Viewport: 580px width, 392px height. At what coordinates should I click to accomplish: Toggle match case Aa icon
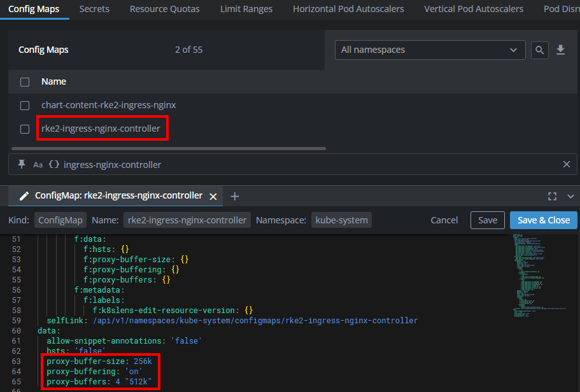point(38,165)
